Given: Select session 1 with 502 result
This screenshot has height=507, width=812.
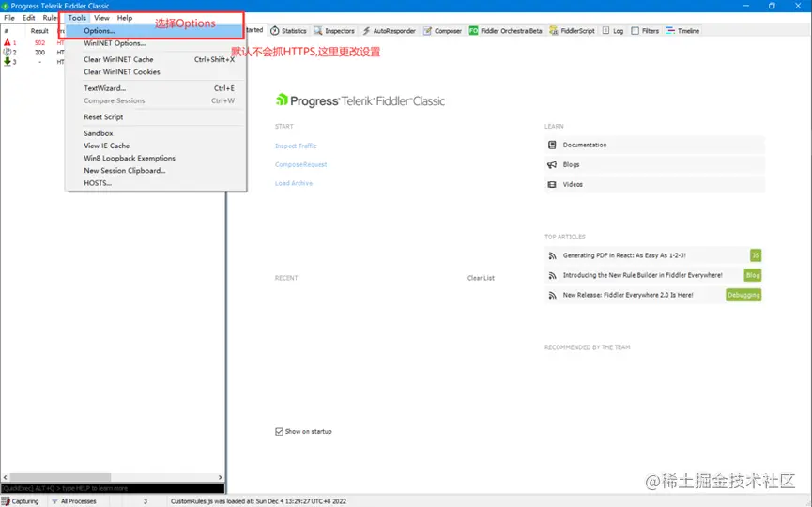Looking at the screenshot, I should 33,42.
